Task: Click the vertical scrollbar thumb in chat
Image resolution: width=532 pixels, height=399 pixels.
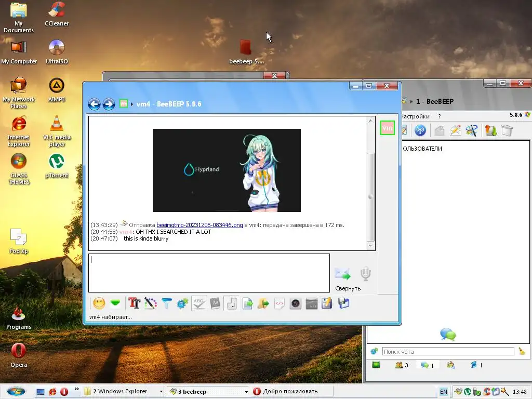Action: 370,197
